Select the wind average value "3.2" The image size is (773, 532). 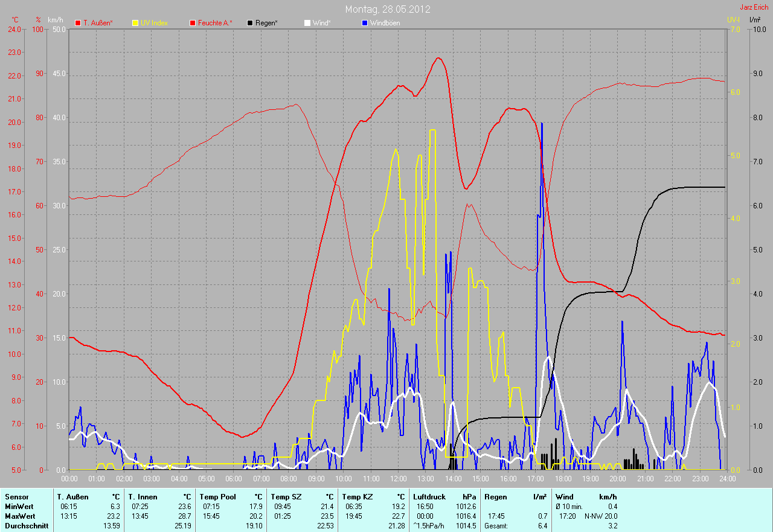pos(612,526)
